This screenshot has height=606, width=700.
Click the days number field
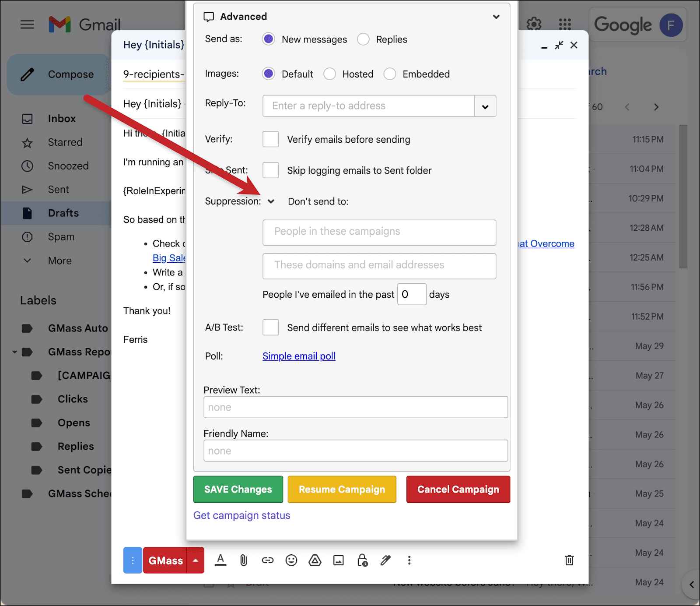(411, 294)
